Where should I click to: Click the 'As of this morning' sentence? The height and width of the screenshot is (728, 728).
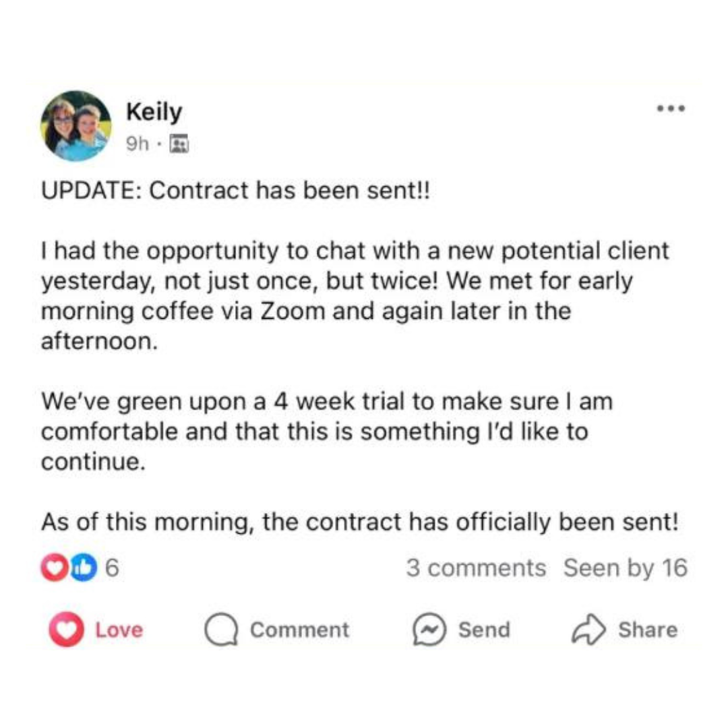point(360,522)
